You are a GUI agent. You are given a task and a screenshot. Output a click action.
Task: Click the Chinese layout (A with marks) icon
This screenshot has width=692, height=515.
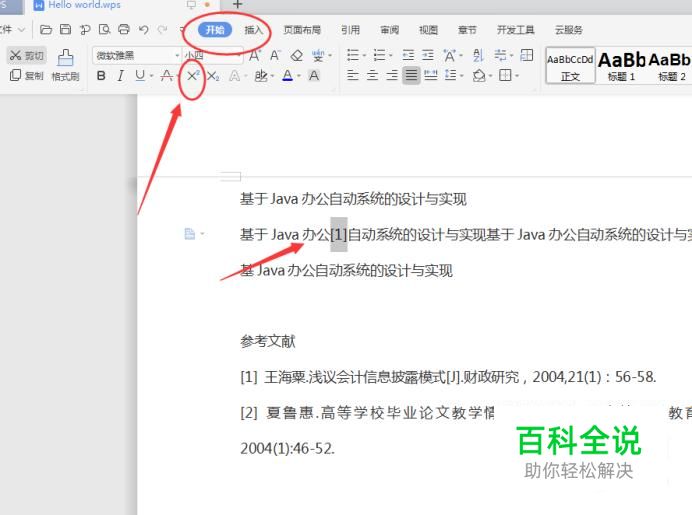(450, 56)
